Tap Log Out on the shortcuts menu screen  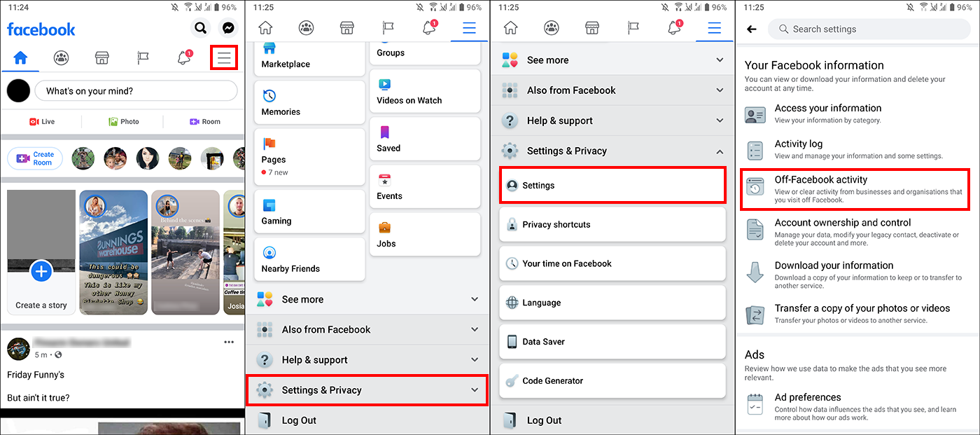point(367,420)
